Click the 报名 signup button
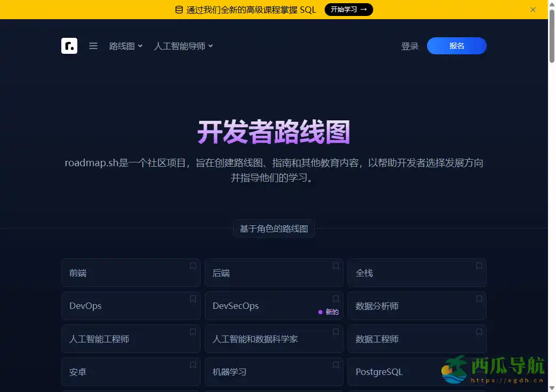The image size is (556, 392). tap(456, 46)
